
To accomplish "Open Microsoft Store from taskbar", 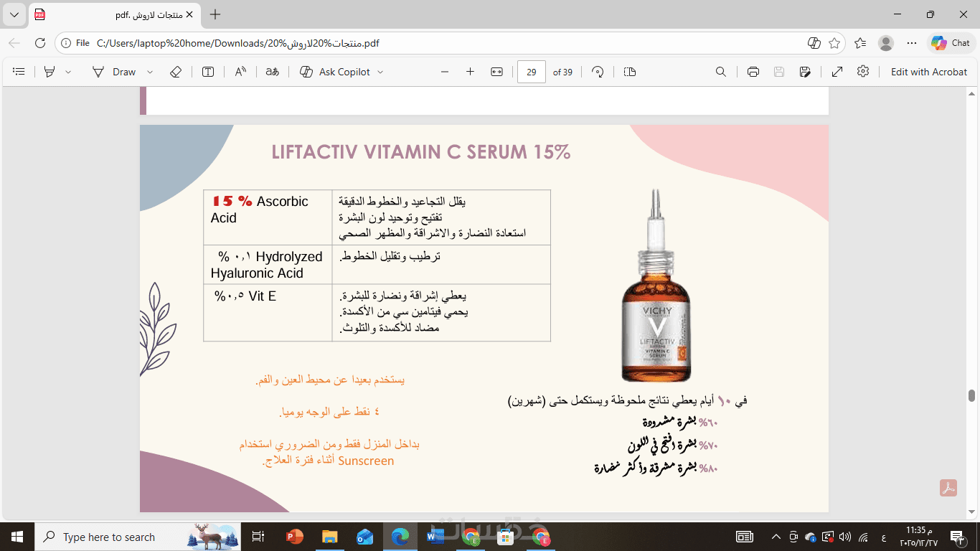I will click(505, 537).
